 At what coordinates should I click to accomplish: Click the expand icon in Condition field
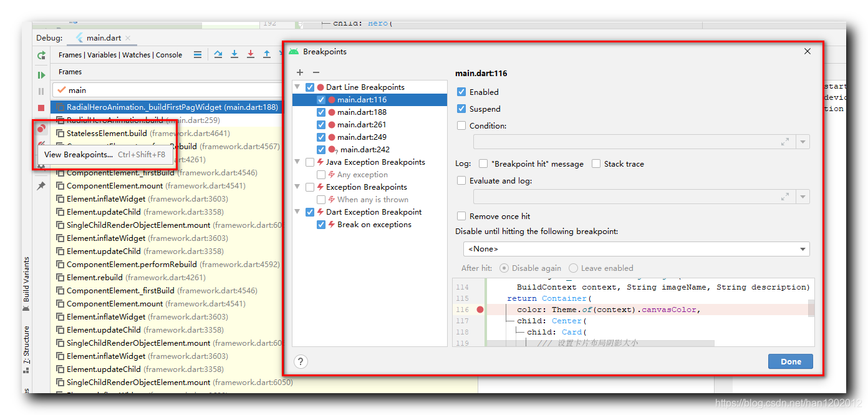[785, 142]
